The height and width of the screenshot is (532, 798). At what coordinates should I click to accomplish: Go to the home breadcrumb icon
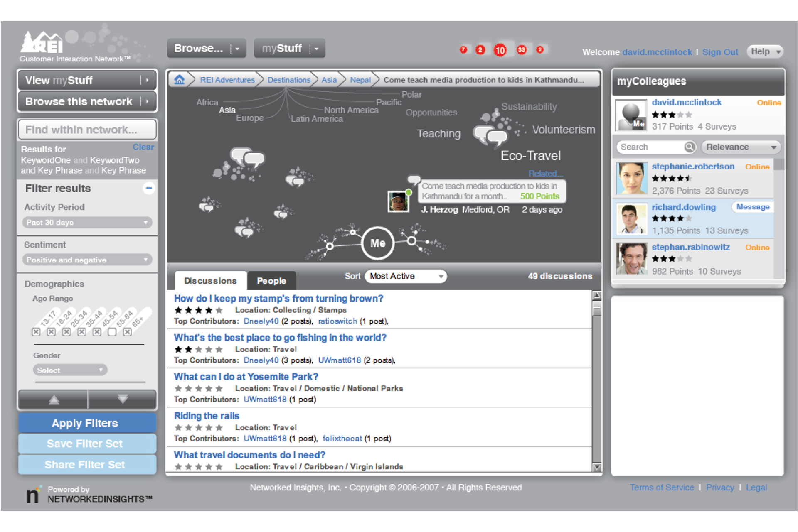coord(179,80)
